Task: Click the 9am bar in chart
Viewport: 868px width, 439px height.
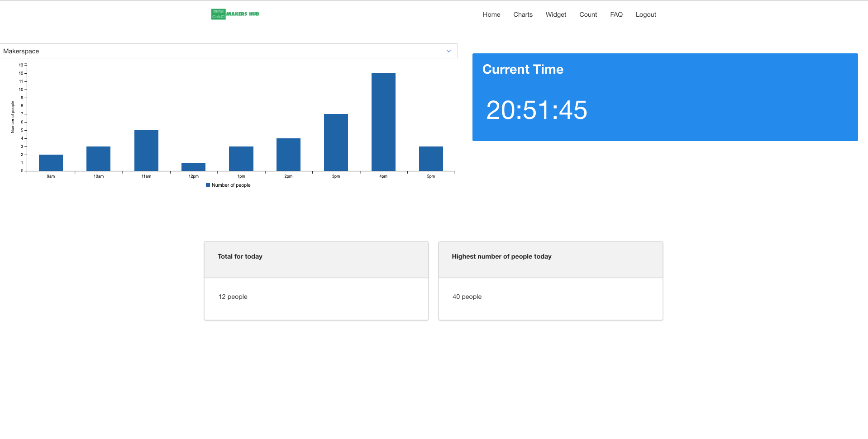Action: 51,163
